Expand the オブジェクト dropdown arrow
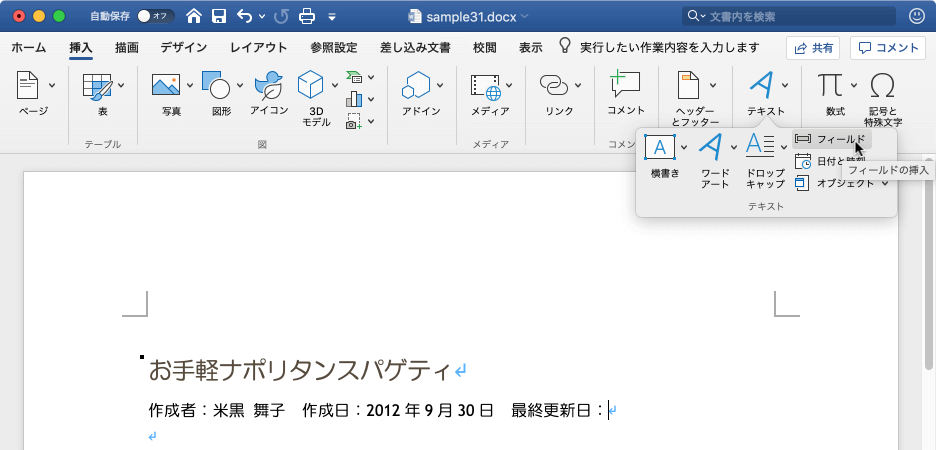This screenshot has height=450, width=936. 885,183
